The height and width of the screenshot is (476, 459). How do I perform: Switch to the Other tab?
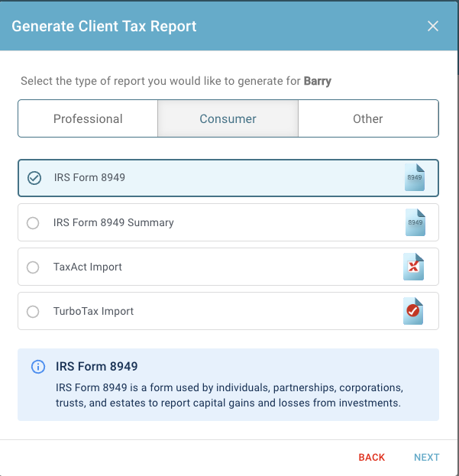(368, 118)
